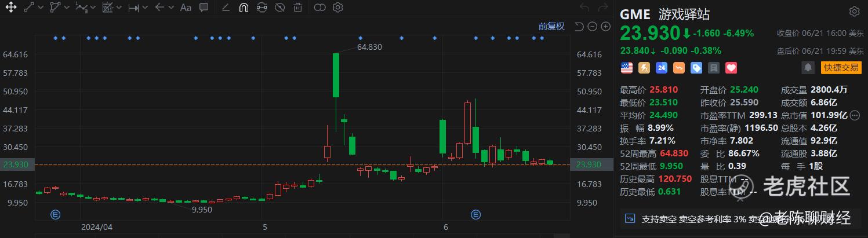This screenshot has width=868, height=238.
Task: Redo the drawing action
Action: coord(602,8)
